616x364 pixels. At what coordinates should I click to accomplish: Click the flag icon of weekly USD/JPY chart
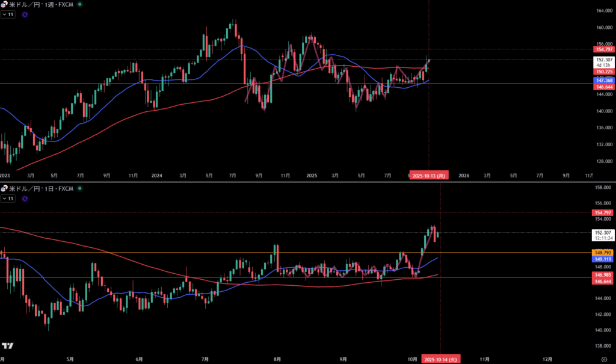click(x=4, y=4)
